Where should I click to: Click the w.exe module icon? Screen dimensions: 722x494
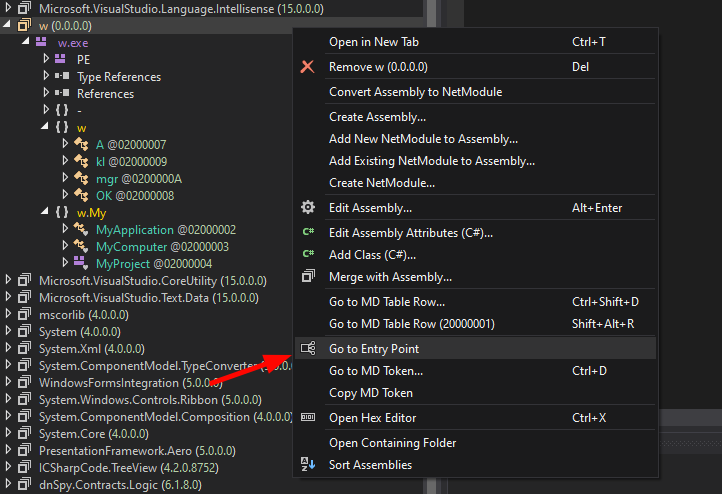click(41, 42)
